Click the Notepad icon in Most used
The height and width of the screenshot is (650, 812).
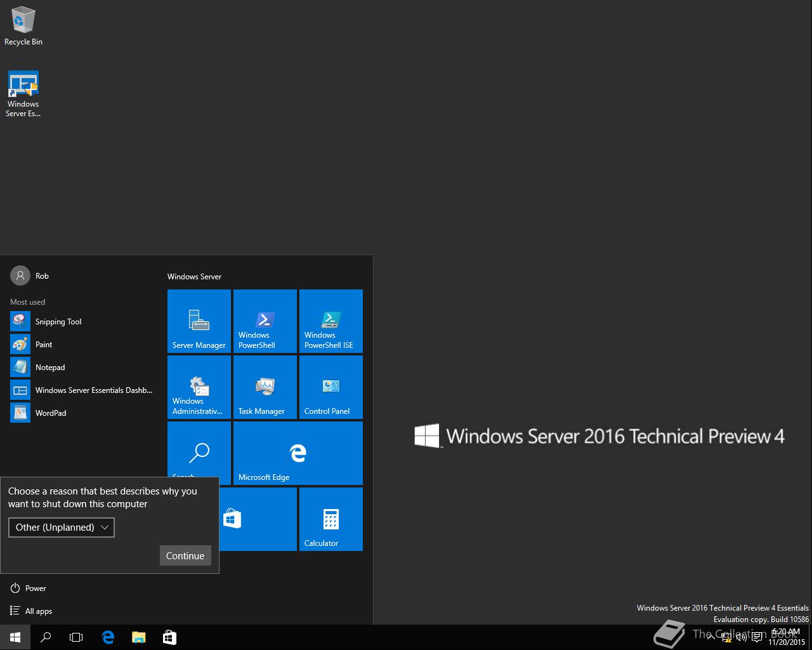20,367
